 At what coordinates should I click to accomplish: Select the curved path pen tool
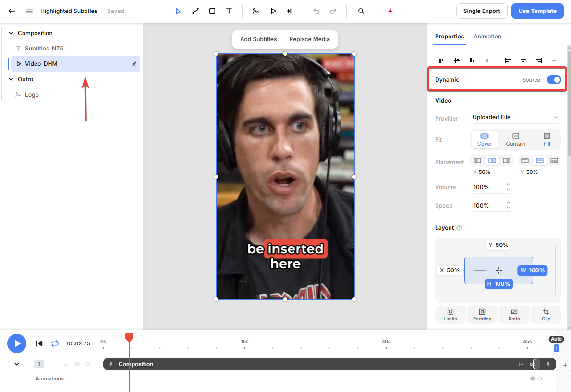195,11
